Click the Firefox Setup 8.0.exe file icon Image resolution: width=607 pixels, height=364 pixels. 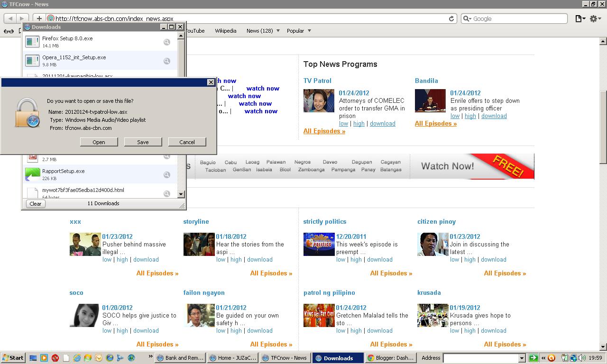coord(32,42)
